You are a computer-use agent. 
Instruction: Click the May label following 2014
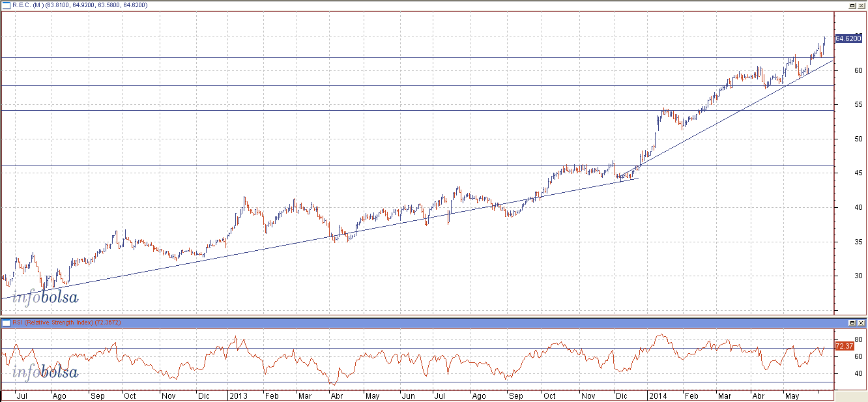click(792, 395)
